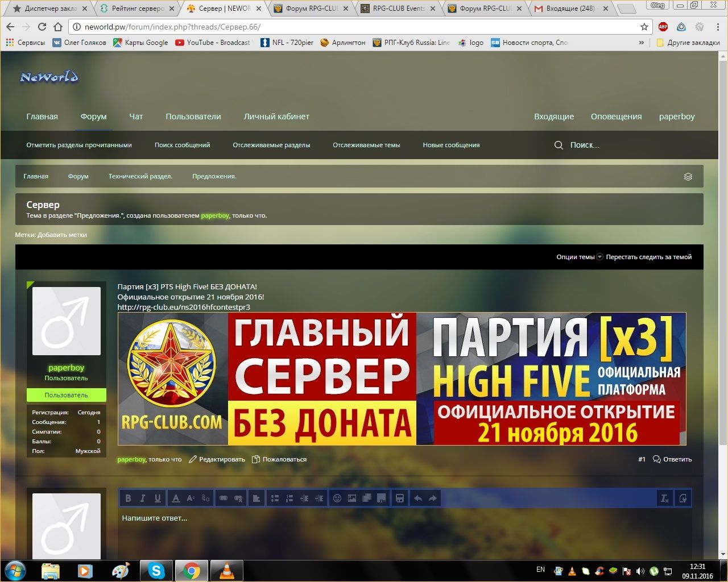Image resolution: width=728 pixels, height=582 pixels.
Task: Click Редактировать to edit post
Action: [x=217, y=459]
